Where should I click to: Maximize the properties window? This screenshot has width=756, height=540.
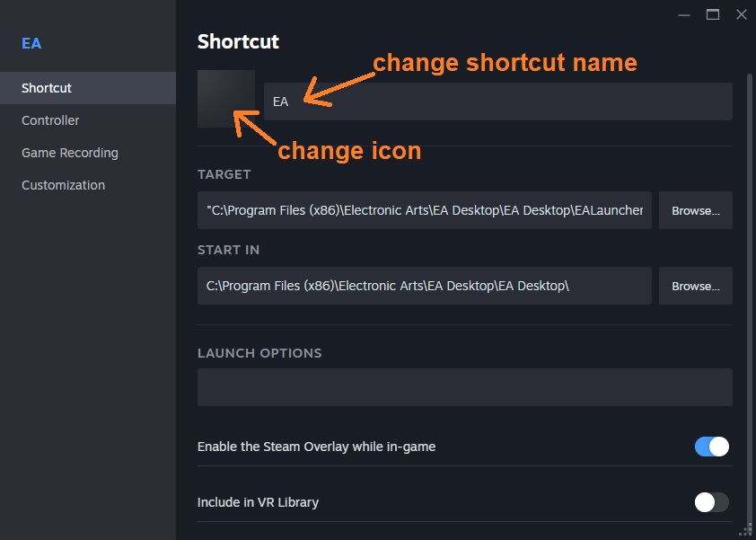tap(713, 14)
